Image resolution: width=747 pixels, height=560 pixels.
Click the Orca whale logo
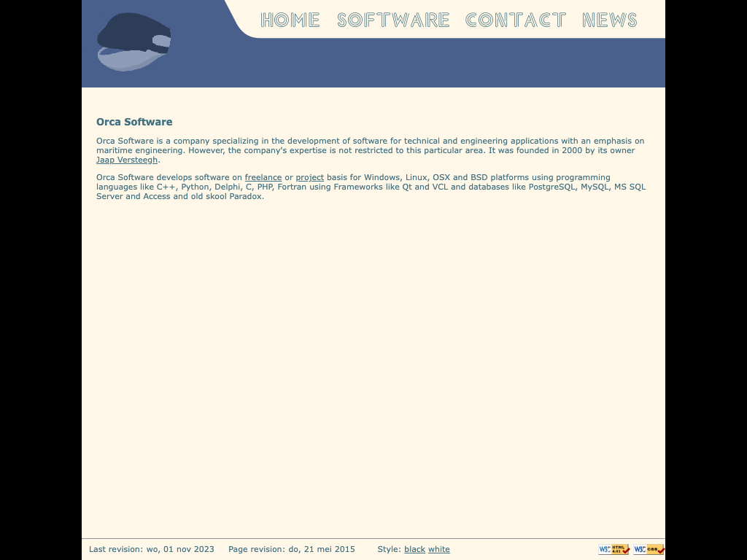point(133,42)
